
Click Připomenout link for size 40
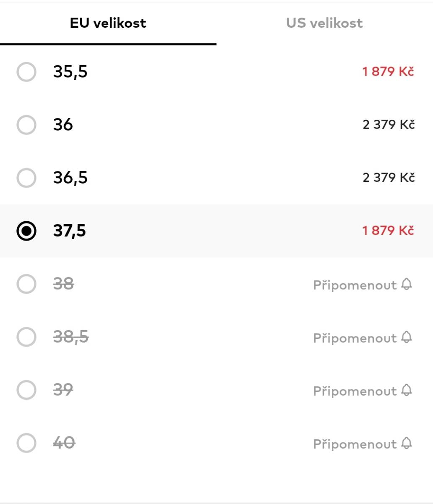click(355, 444)
